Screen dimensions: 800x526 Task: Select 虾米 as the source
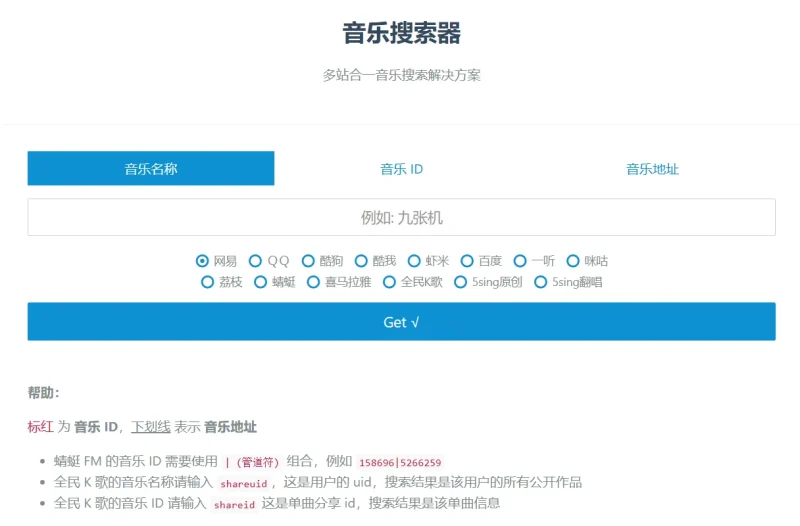click(414, 261)
